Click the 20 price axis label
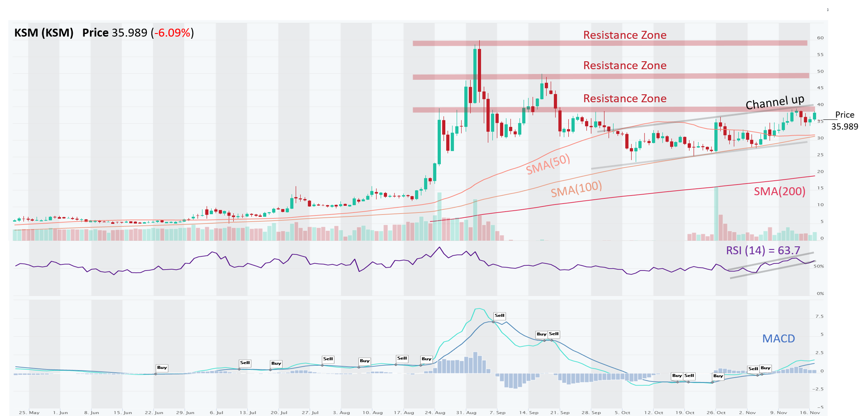 (820, 171)
